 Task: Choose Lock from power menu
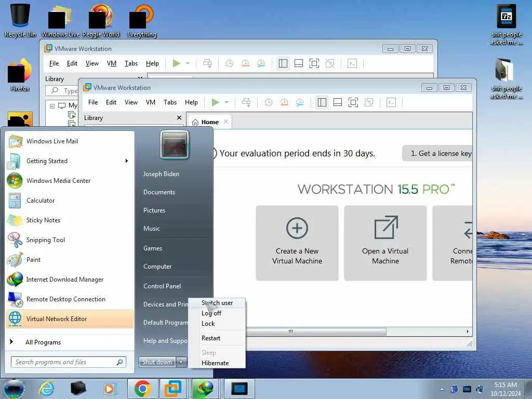(x=217, y=323)
